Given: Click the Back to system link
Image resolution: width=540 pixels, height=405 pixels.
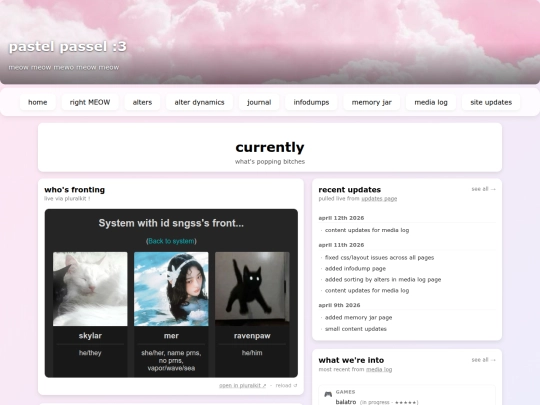Looking at the screenshot, I should tap(171, 241).
